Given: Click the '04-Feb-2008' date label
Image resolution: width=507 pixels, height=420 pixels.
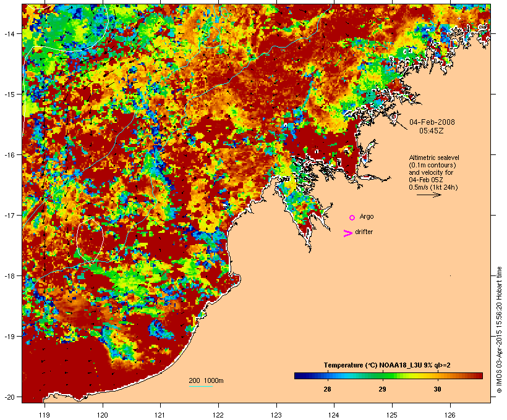Looking at the screenshot, I should pos(432,122).
